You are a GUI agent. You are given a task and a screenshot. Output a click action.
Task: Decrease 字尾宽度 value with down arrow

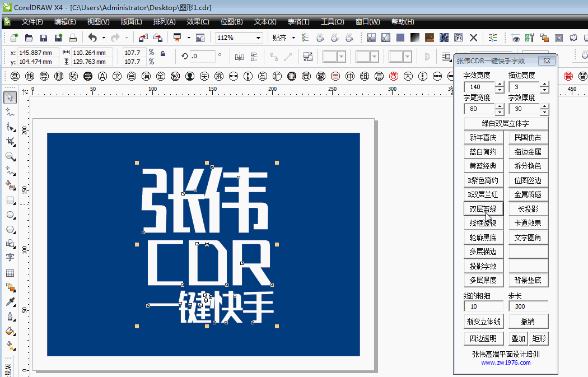pos(500,112)
